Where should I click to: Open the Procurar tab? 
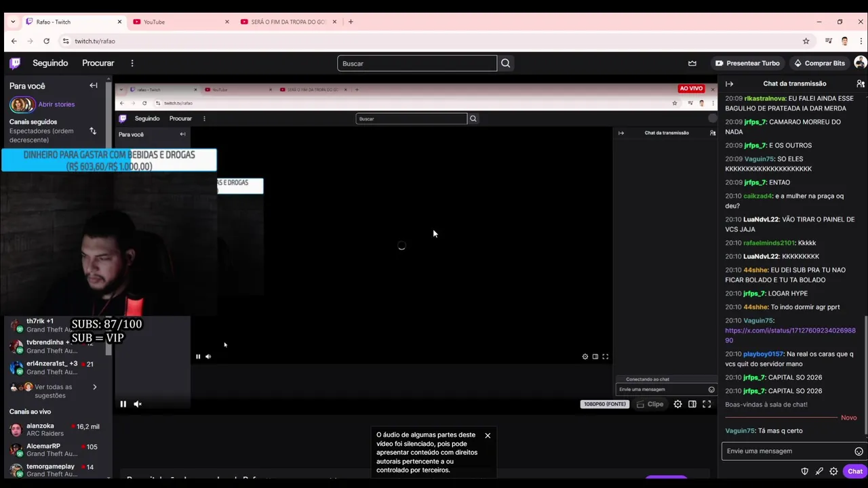click(98, 63)
